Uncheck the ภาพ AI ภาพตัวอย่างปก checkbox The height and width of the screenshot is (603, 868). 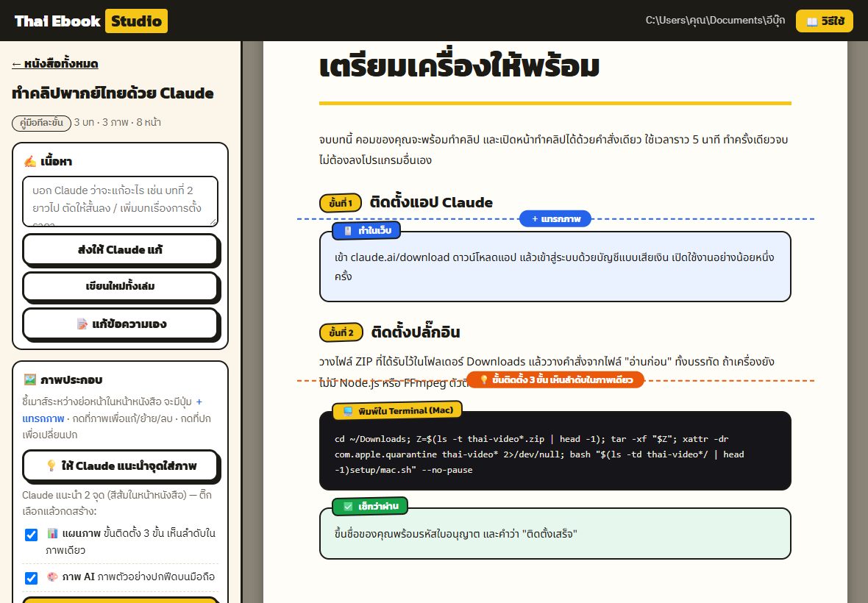pyautogui.click(x=31, y=577)
